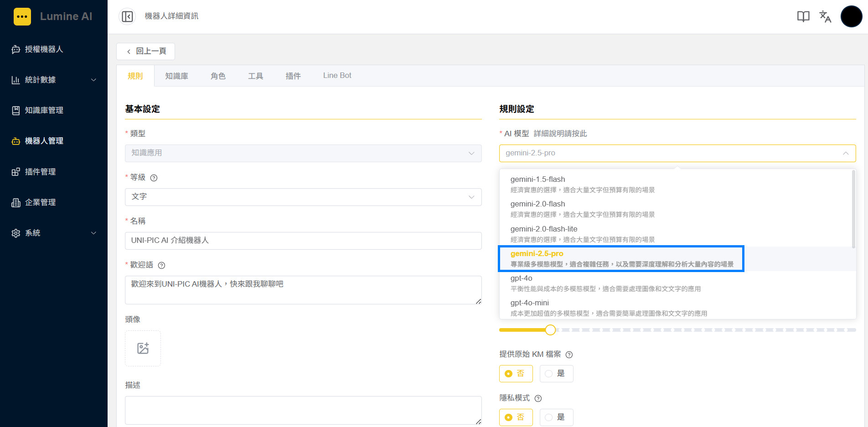
Task: Switch to the 工具 tab
Action: tap(255, 76)
